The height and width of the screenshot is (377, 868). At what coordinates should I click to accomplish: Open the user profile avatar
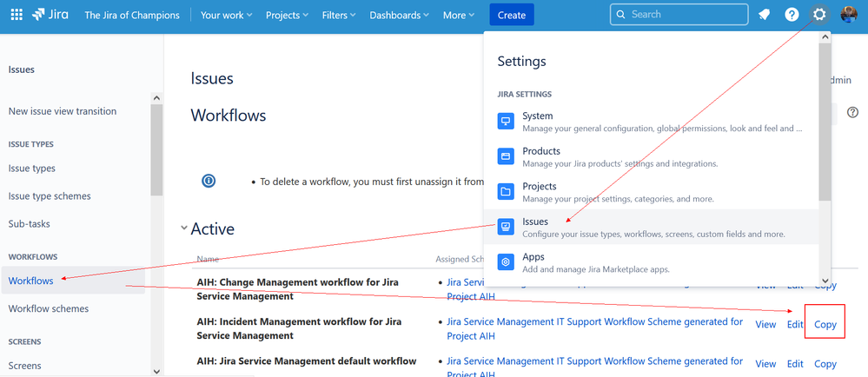[848, 15]
